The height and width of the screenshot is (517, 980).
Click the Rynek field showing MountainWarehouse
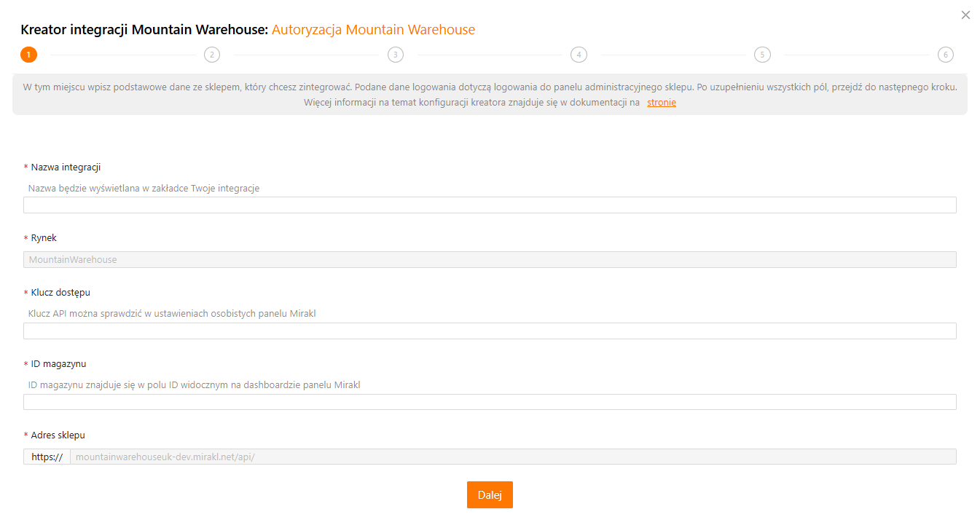[x=490, y=260]
